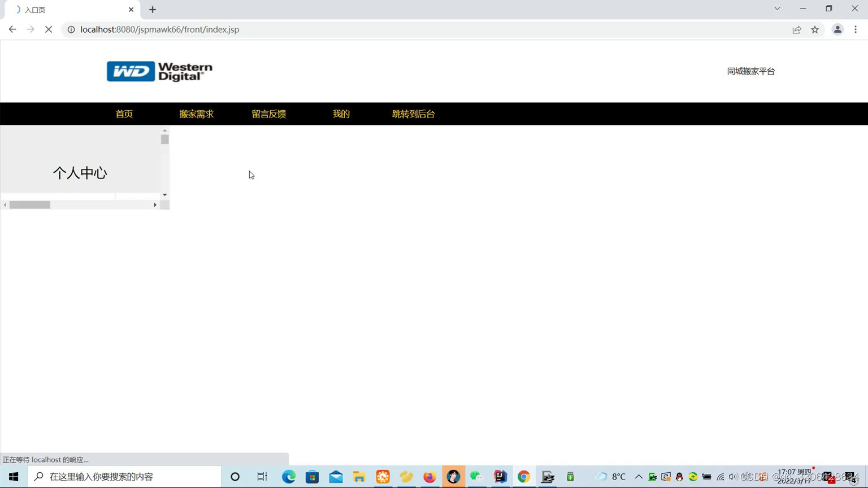
Task: Go back to the previous page
Action: 12,29
